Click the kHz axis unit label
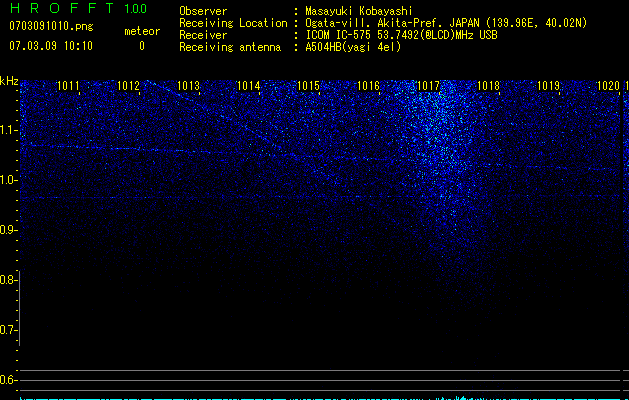The height and width of the screenshot is (400, 629). (9, 81)
